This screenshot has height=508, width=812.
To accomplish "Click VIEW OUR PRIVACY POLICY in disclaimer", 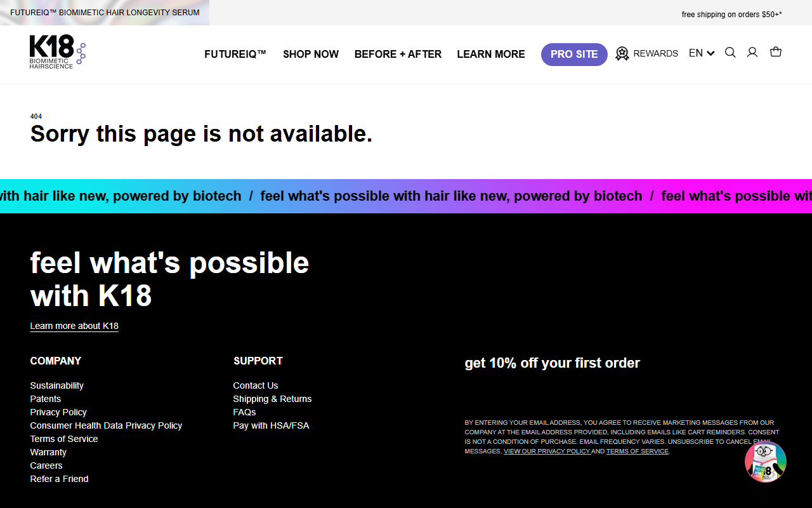I will [547, 451].
